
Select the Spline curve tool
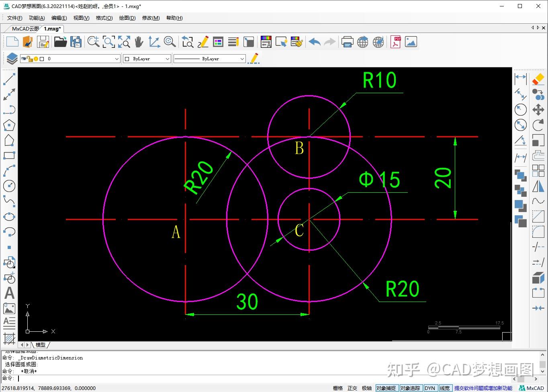(9, 201)
